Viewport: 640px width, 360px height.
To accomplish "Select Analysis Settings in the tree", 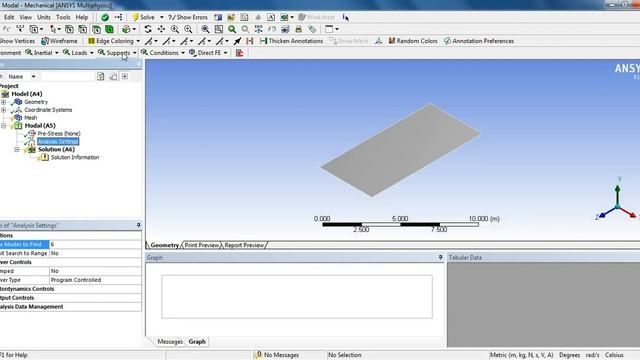I will (x=58, y=141).
